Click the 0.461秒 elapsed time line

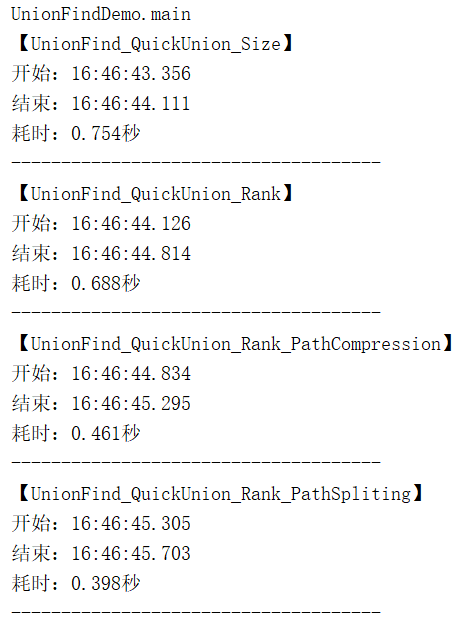pyautogui.click(x=76, y=433)
